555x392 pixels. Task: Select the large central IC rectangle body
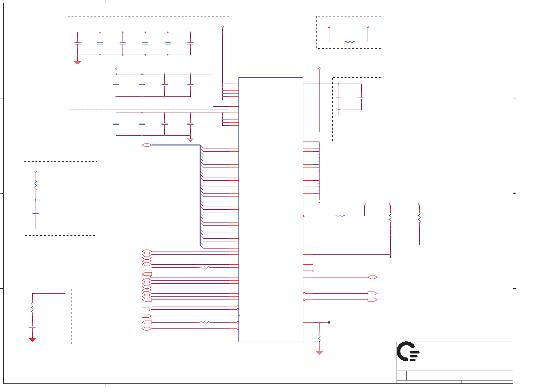271,210
